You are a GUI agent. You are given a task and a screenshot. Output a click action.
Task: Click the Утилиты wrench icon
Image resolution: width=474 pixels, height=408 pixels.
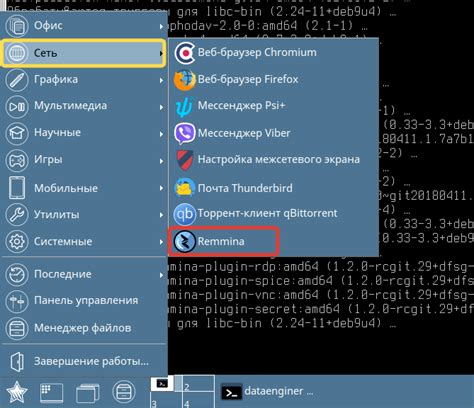(x=17, y=214)
